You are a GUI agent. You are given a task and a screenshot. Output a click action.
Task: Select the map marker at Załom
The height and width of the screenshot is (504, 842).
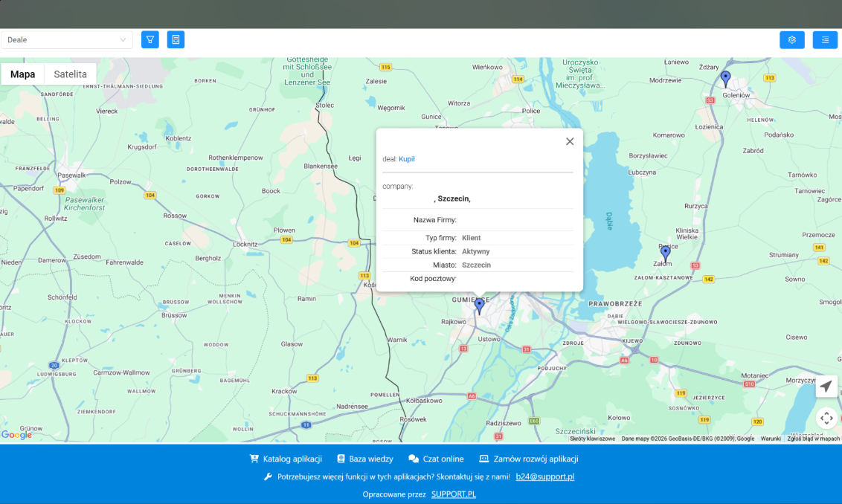tap(665, 253)
